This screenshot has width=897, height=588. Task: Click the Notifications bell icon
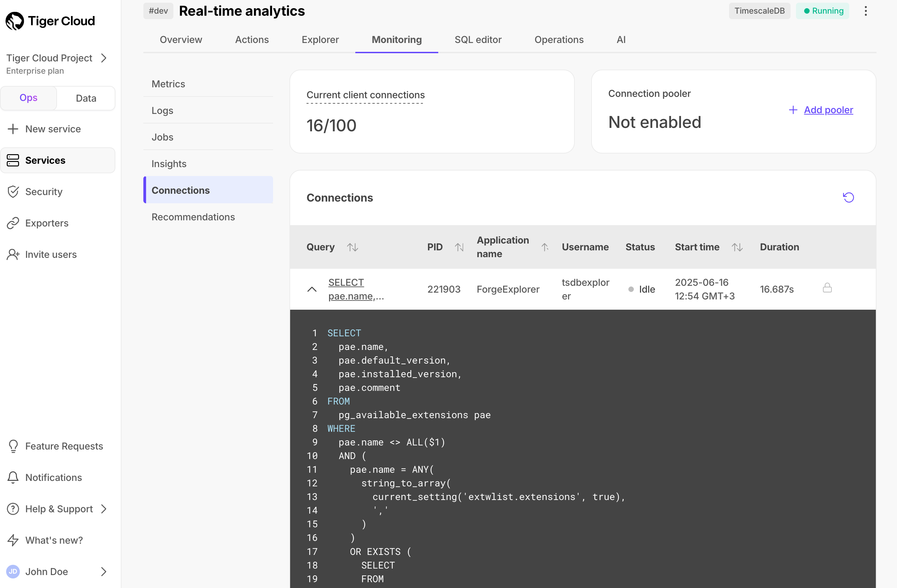[13, 477]
